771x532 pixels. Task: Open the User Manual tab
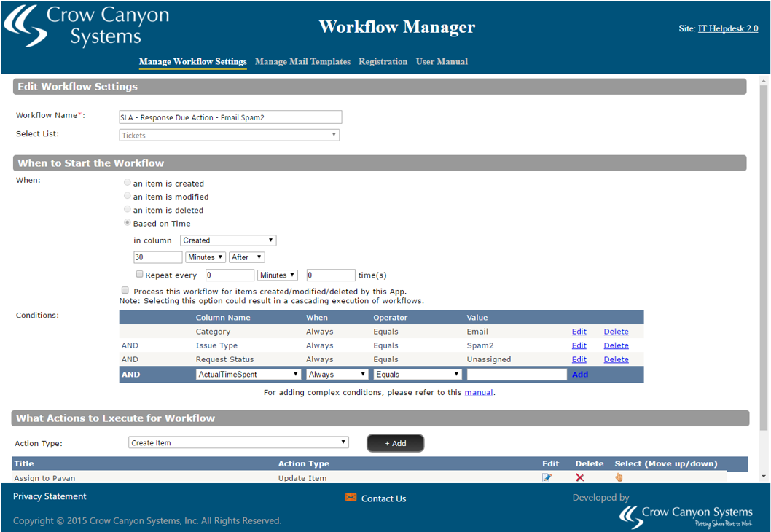pyautogui.click(x=442, y=62)
